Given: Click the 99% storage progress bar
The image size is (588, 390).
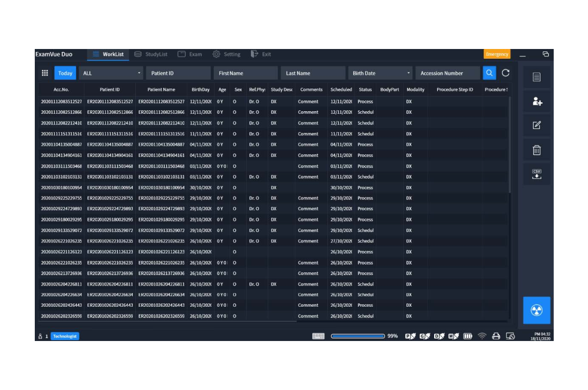Looking at the screenshot, I should pos(358,336).
